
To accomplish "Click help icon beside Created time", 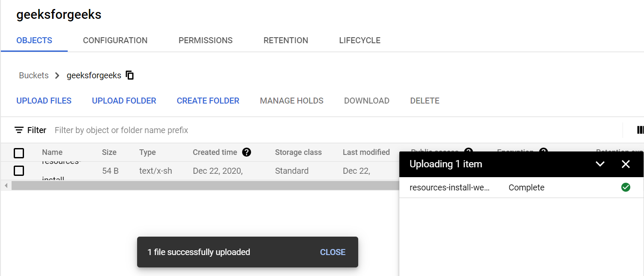I will click(246, 152).
